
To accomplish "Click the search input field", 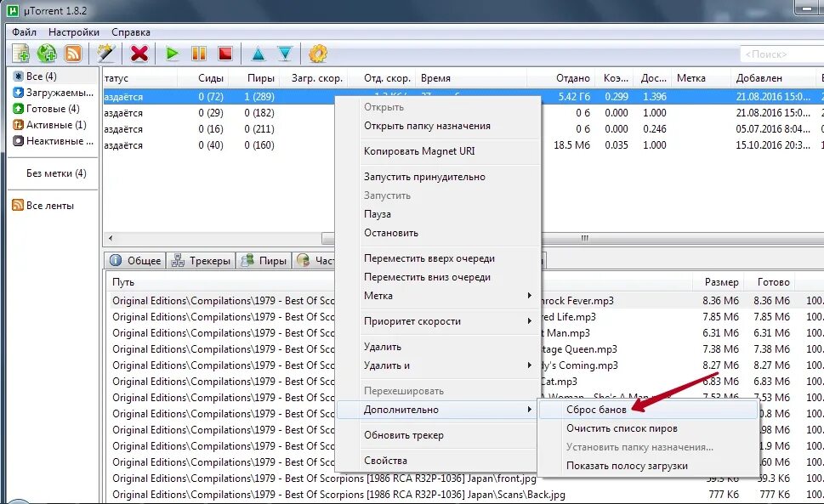I will [x=782, y=54].
